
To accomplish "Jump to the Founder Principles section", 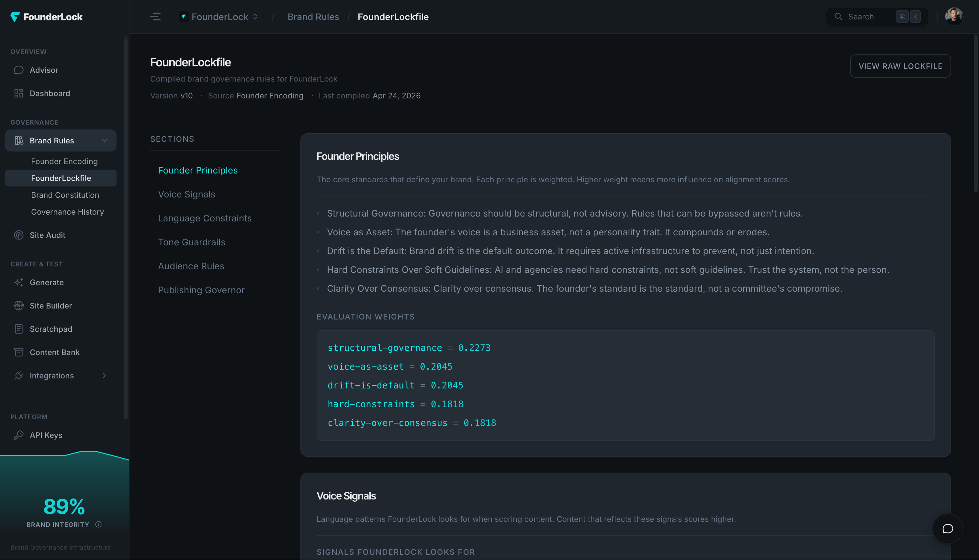I will point(198,170).
